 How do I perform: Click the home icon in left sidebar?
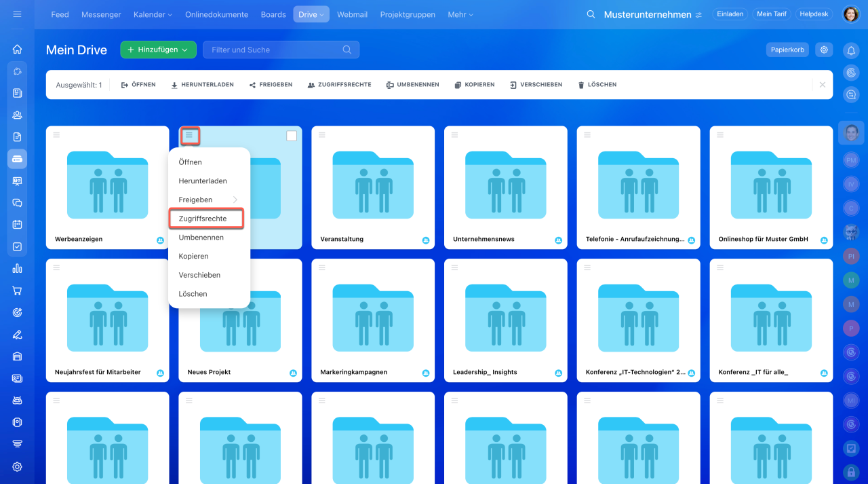point(17,49)
